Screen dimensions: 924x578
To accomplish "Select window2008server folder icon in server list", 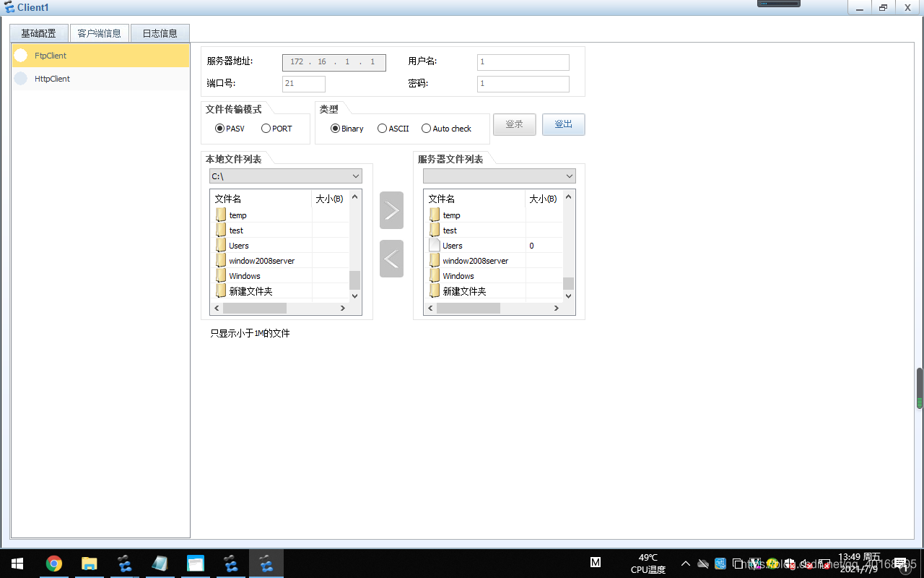I will point(435,260).
